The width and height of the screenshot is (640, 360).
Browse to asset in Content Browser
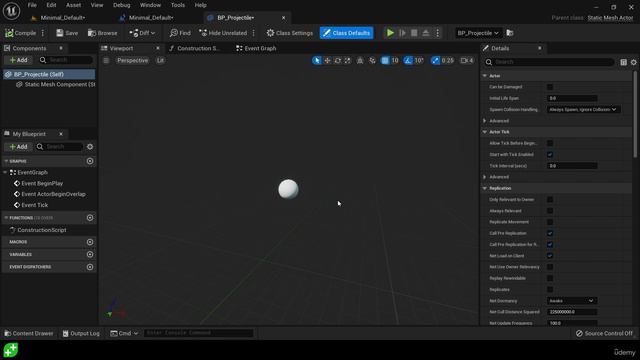click(x=102, y=33)
